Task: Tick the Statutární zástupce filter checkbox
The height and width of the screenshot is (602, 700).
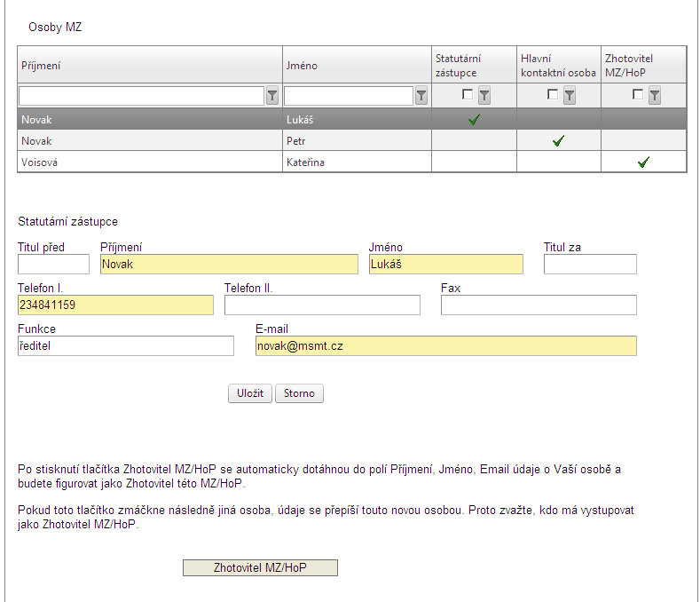Action: click(468, 94)
